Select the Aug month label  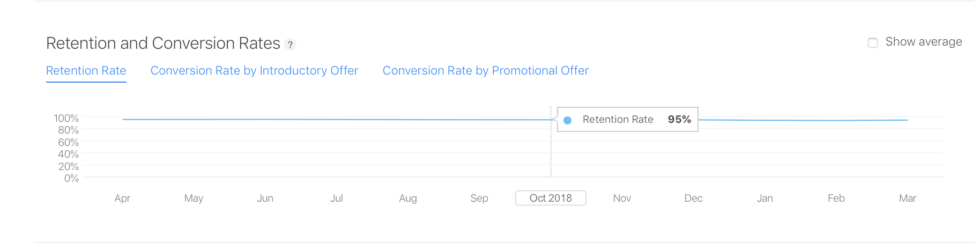click(408, 198)
